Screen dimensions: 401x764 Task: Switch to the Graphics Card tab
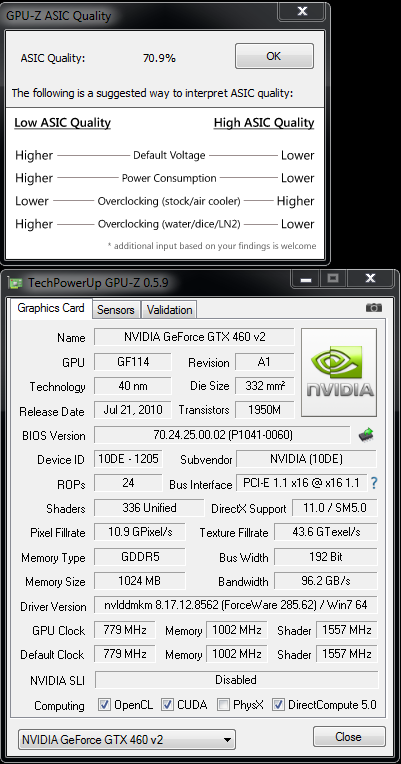pyautogui.click(x=51, y=308)
